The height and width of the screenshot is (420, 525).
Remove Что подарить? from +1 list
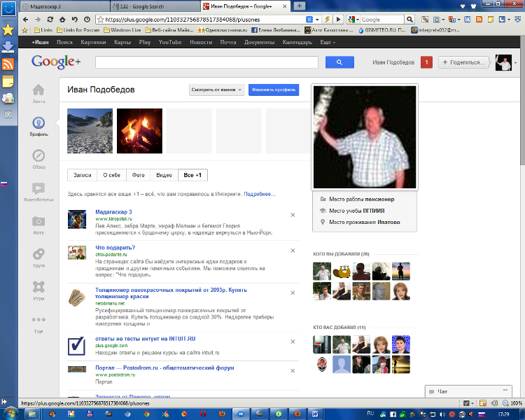click(x=293, y=251)
